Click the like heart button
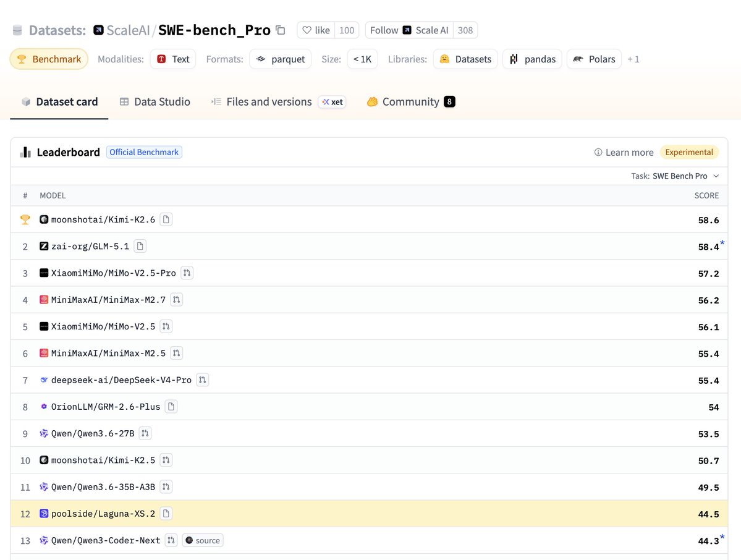Image resolution: width=741 pixels, height=560 pixels. [316, 30]
